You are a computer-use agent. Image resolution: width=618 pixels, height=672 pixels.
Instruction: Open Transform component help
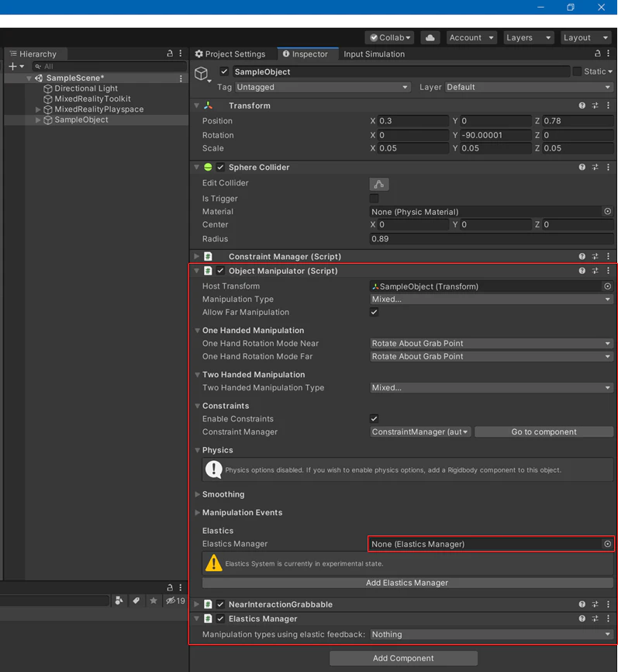coord(582,106)
